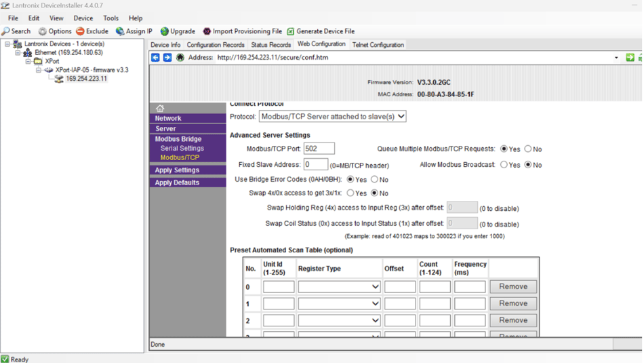The height and width of the screenshot is (363, 644).
Task: Click the Lantronix Devices computer icon
Action: point(17,44)
